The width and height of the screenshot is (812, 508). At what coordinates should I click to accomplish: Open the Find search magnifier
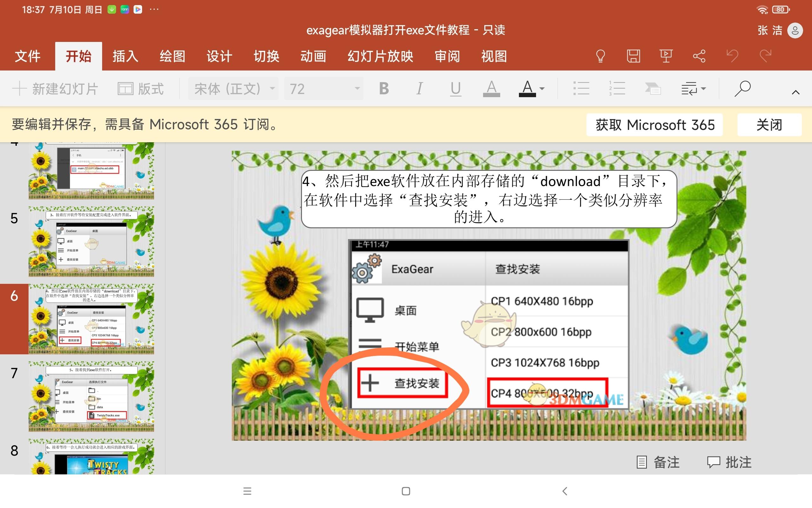click(742, 89)
